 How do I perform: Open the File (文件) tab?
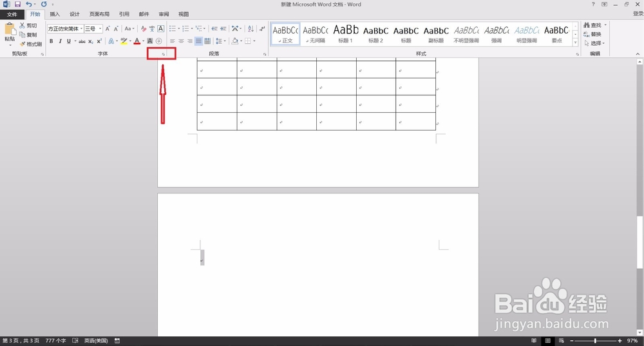(12, 14)
